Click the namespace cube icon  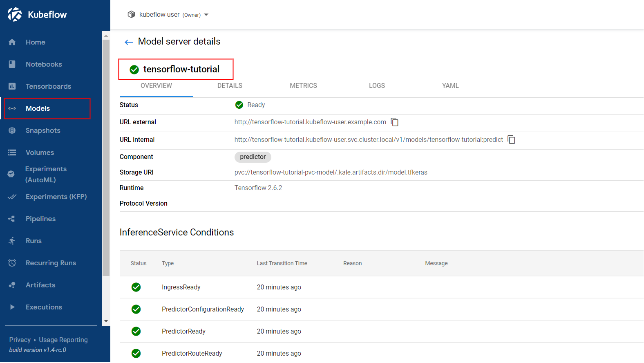coord(131,14)
